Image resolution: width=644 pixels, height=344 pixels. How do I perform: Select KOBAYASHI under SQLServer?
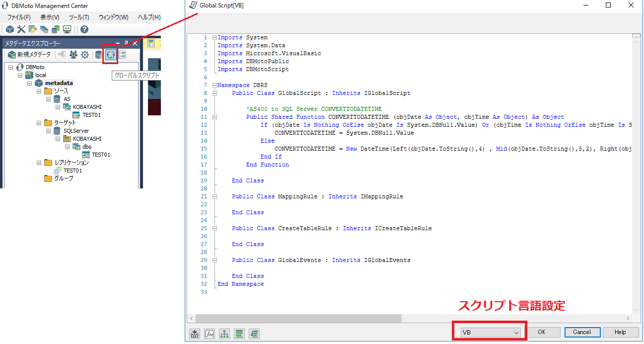(x=87, y=139)
